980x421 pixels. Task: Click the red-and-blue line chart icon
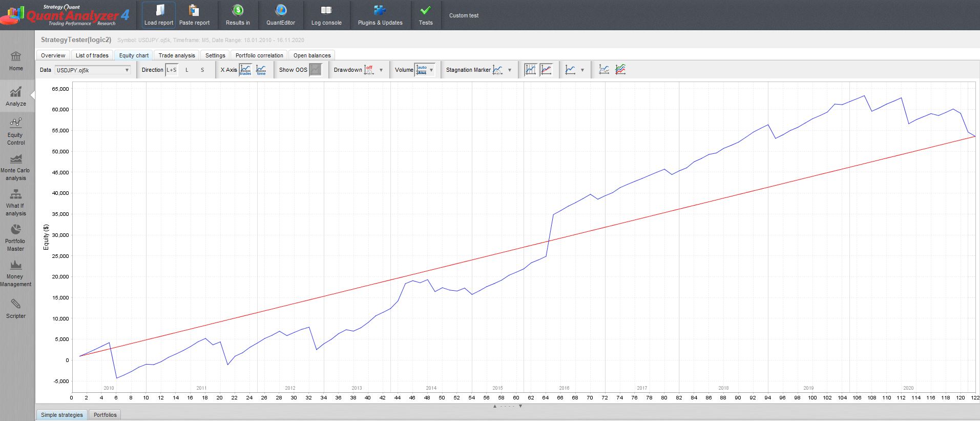click(x=546, y=70)
